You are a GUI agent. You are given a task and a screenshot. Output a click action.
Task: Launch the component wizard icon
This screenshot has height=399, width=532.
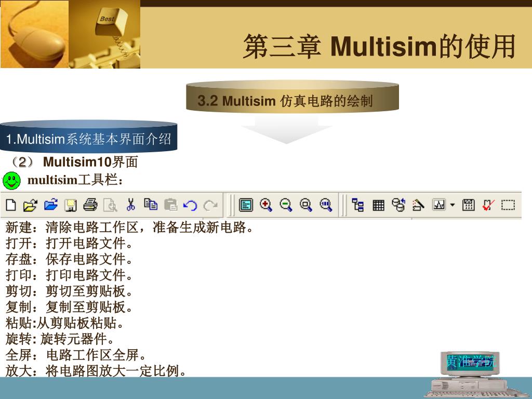418,205
